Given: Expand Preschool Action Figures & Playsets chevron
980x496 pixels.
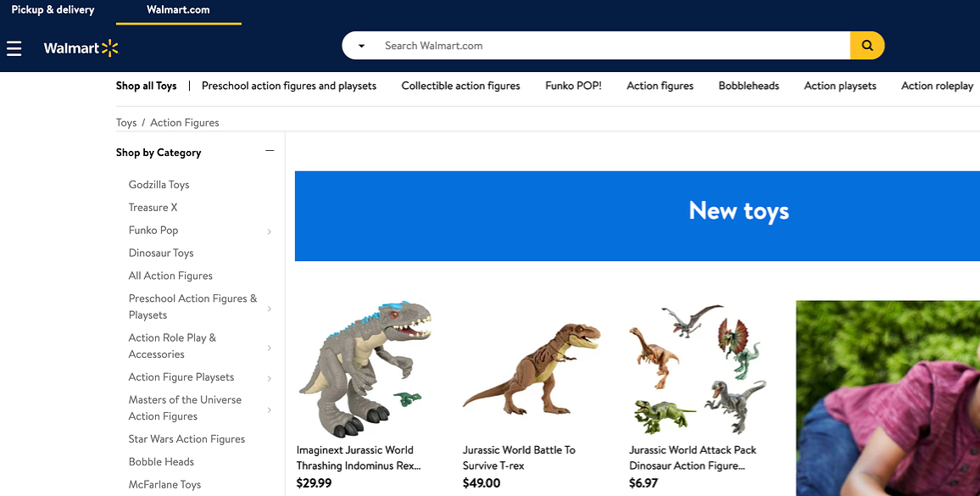Looking at the screenshot, I should coord(270,309).
